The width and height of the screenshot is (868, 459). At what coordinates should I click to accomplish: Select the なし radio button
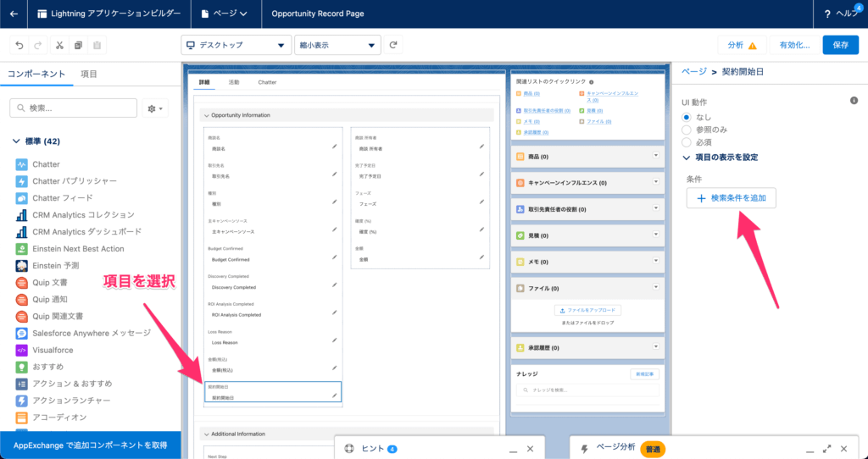[687, 117]
